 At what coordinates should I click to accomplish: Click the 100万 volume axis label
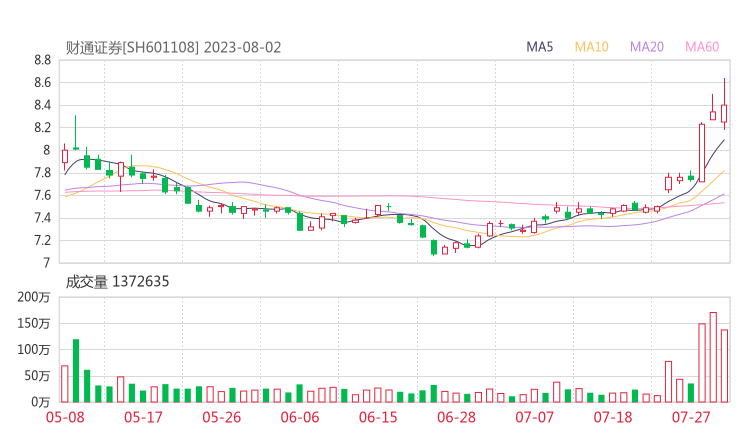34,350
